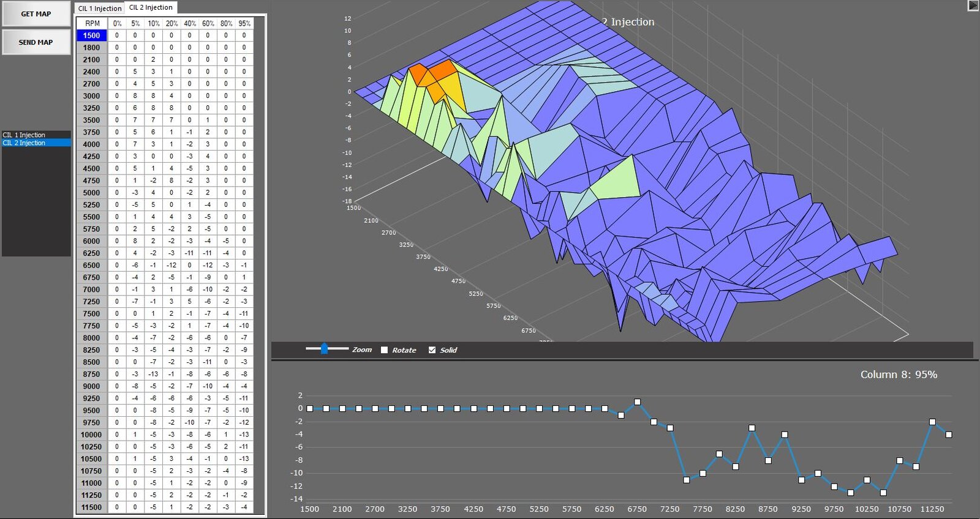Screen dimensions: 980x519
Task: Click the arrow icon in top-right corner
Action: click(973, 6)
